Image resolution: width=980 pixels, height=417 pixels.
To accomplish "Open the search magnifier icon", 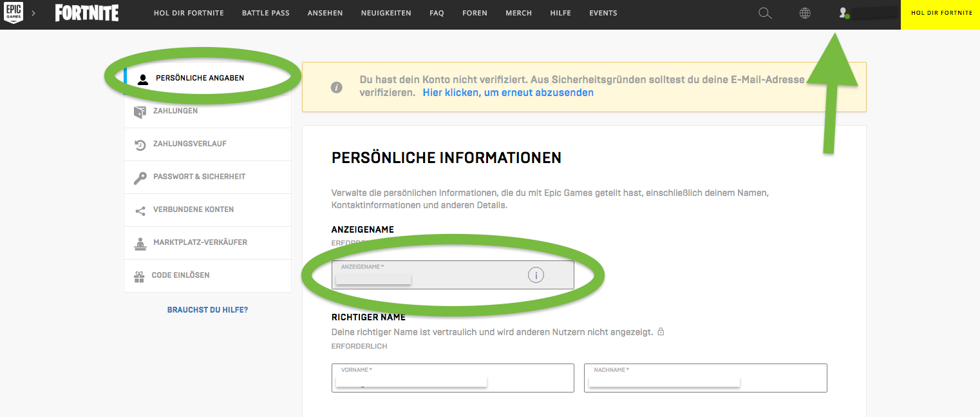I will coord(765,13).
